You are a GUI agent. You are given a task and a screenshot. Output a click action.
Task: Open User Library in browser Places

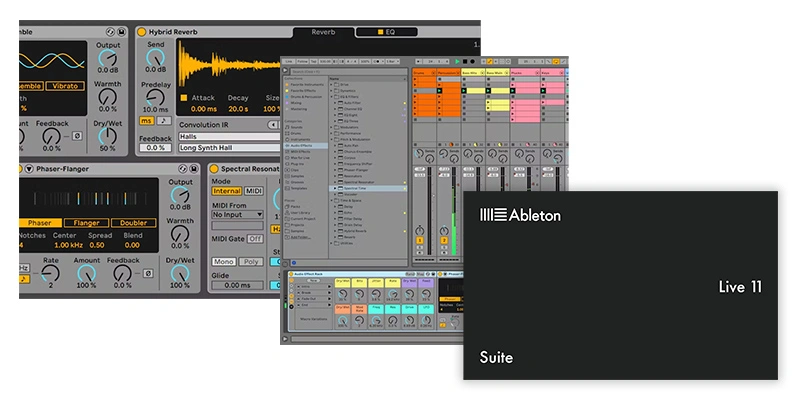pyautogui.click(x=297, y=213)
